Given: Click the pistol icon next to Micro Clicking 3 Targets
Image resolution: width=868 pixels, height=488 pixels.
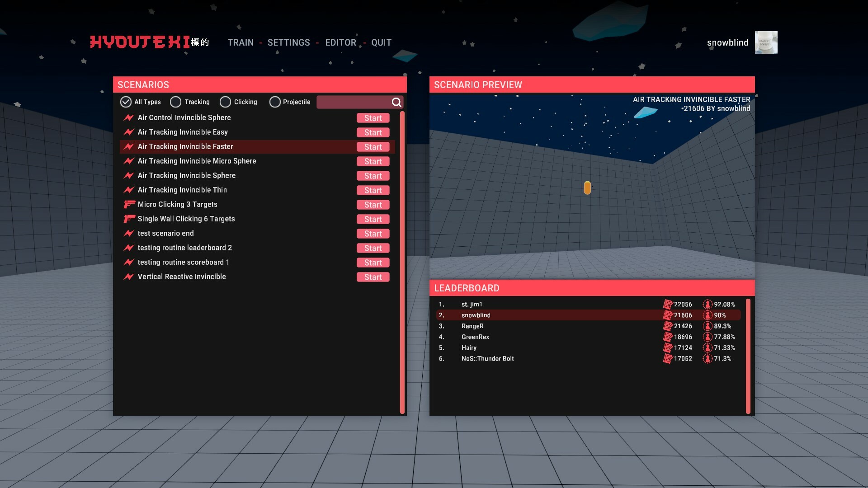Looking at the screenshot, I should point(129,204).
